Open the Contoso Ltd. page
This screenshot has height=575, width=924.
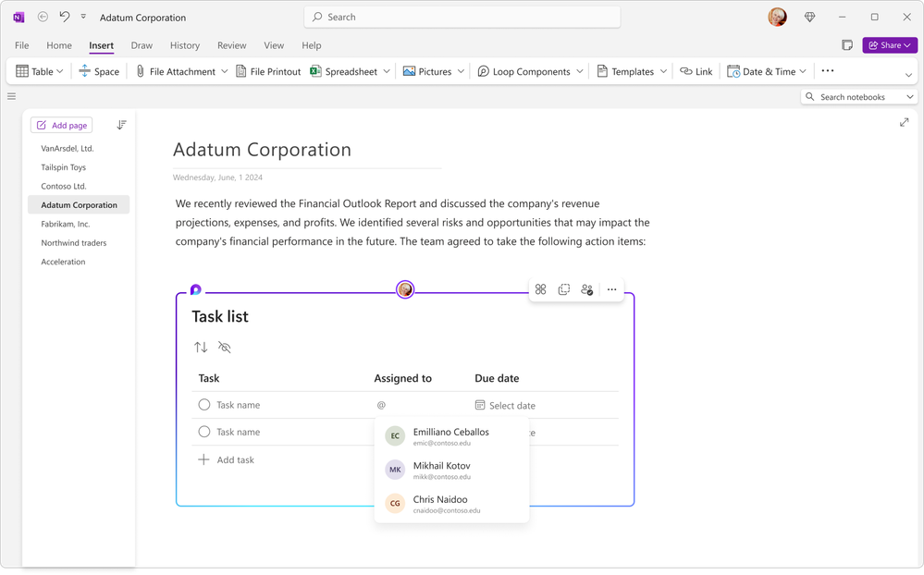[x=64, y=186]
